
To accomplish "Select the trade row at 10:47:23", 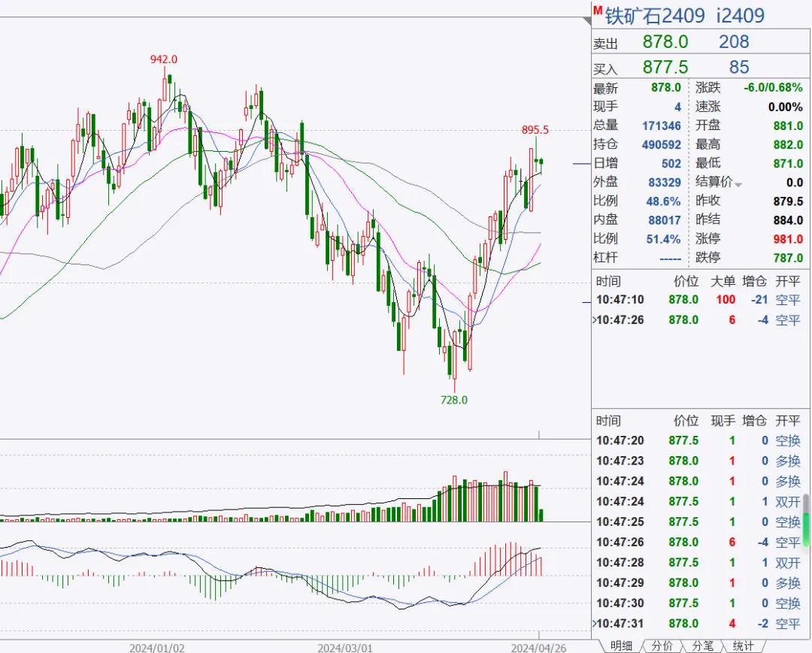I will click(698, 461).
